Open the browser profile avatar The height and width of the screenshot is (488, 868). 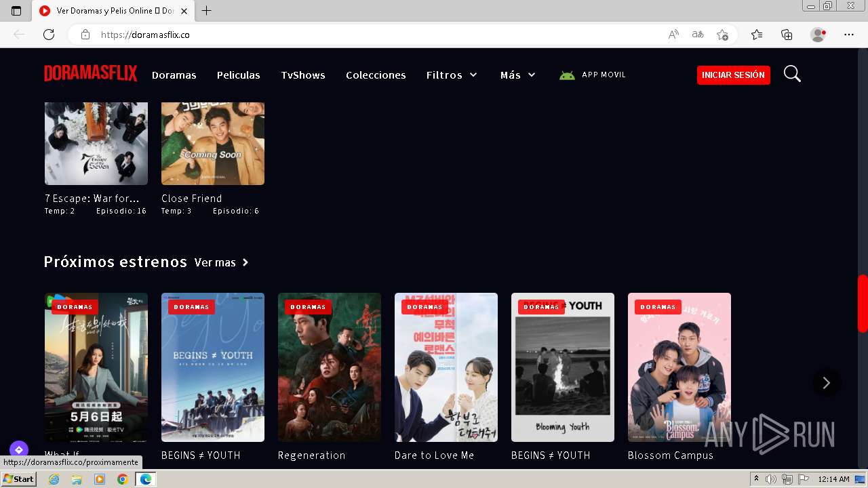click(818, 35)
